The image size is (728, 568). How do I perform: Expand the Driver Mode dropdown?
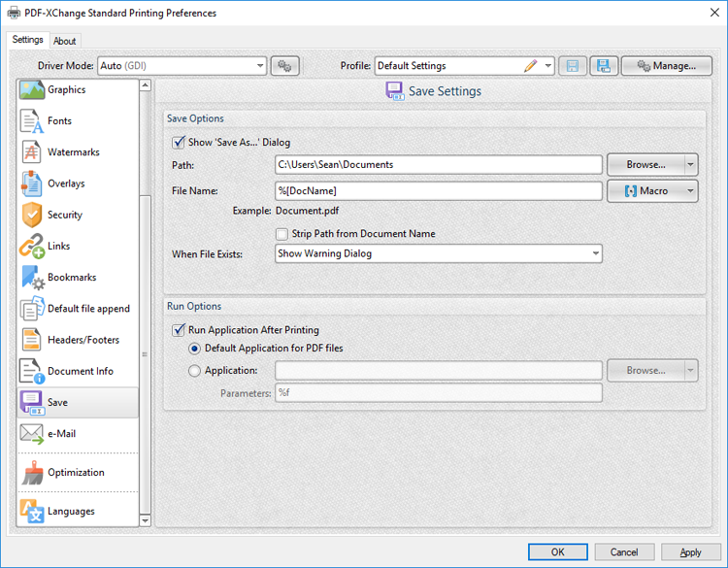260,66
